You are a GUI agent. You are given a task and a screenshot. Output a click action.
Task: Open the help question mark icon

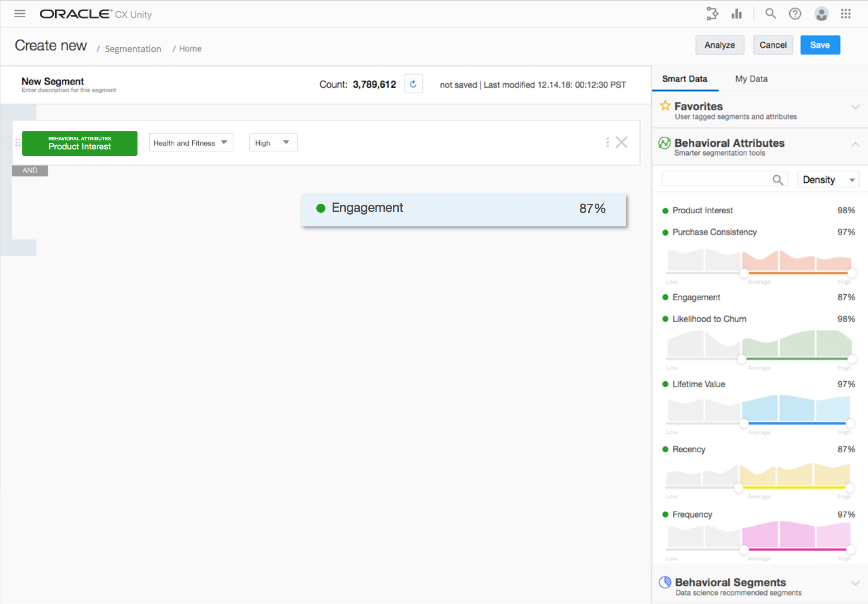(x=795, y=14)
